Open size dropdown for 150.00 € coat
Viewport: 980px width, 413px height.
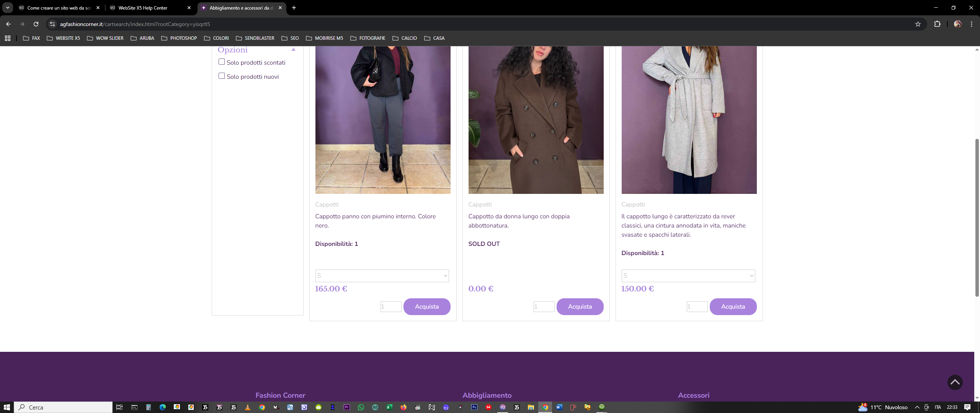[688, 276]
